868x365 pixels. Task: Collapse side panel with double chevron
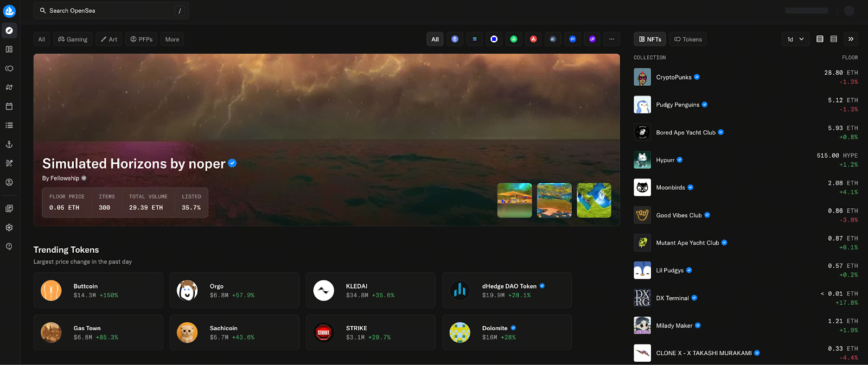[x=851, y=39]
